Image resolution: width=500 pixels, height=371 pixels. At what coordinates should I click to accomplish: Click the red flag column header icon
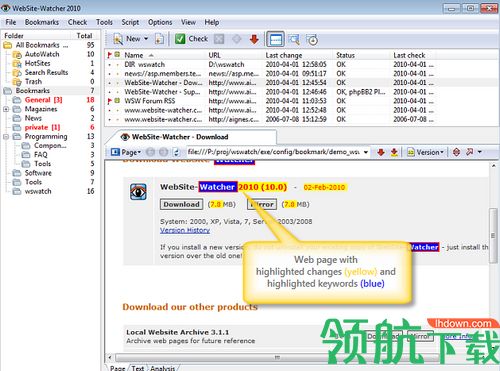[x=109, y=55]
